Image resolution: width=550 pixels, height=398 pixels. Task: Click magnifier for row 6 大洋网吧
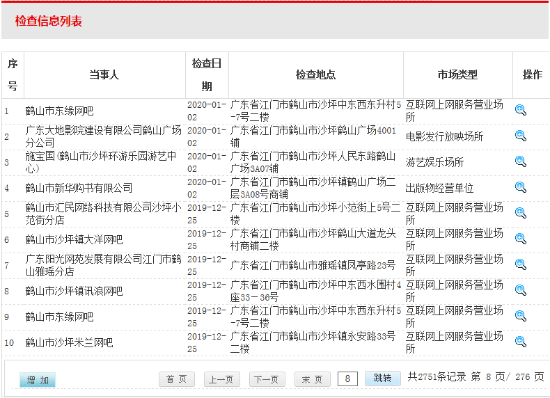(521, 239)
